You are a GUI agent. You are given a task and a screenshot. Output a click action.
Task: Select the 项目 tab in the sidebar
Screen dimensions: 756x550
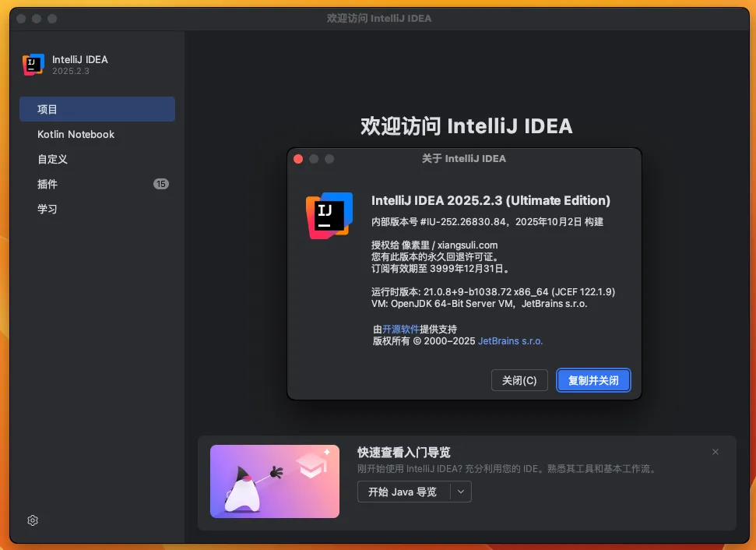coord(97,109)
